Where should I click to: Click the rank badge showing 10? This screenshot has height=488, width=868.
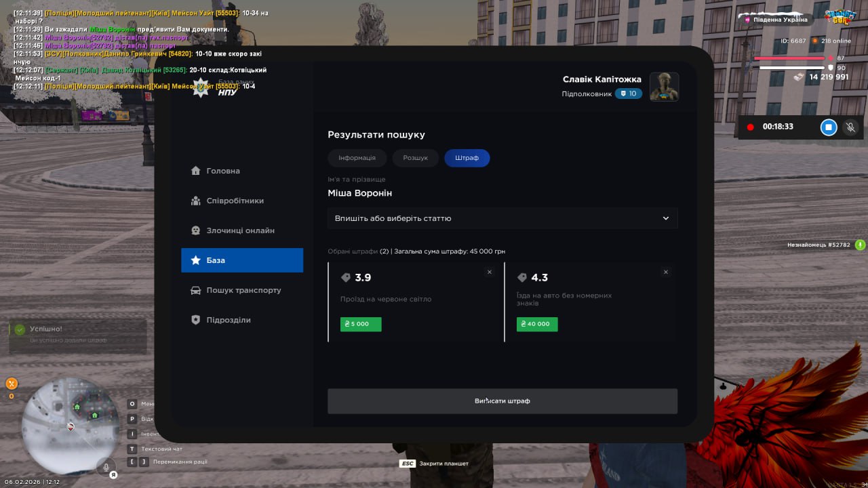[629, 94]
